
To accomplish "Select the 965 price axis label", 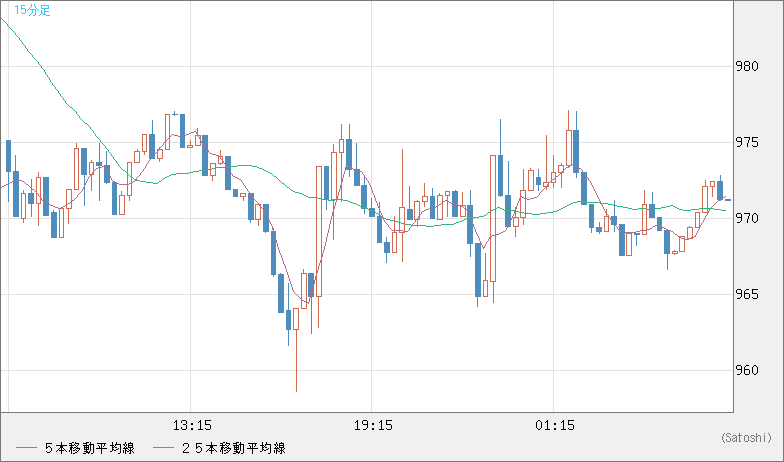I will (x=746, y=294).
